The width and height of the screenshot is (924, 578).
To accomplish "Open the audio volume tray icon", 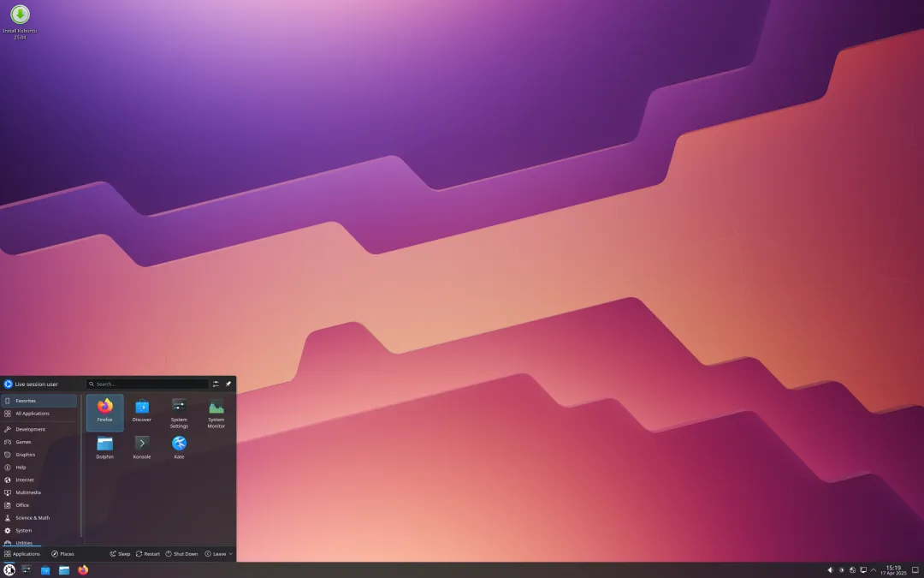I will (830, 570).
